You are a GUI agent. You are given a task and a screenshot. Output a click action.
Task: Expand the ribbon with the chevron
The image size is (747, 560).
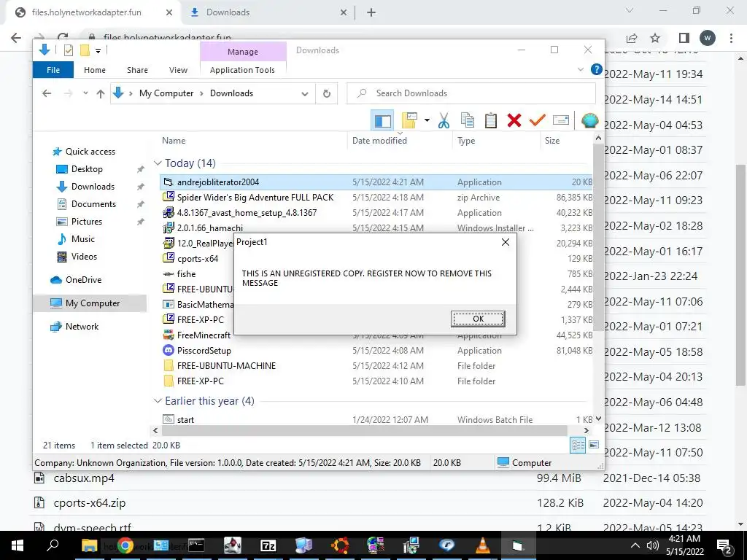coord(580,69)
